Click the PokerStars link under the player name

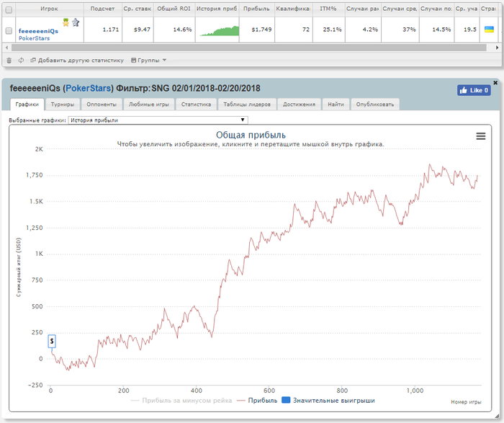[34, 38]
